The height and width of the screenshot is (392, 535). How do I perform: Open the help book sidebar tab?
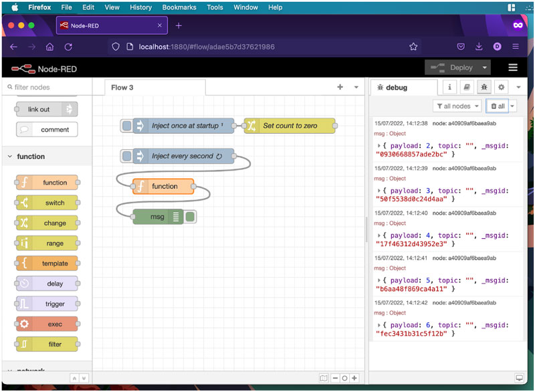[x=467, y=87]
